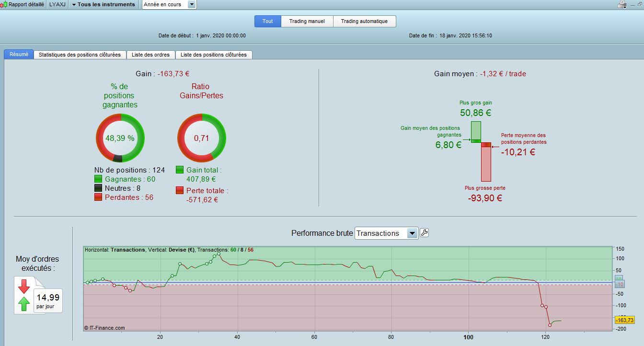Click the Neutres : 8 text

coord(123,188)
